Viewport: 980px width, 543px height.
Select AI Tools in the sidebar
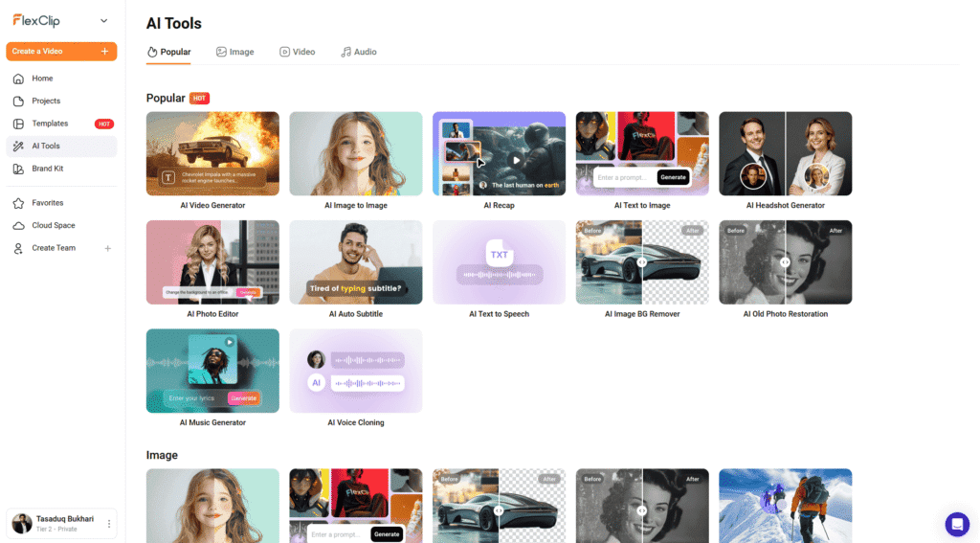tap(61, 147)
